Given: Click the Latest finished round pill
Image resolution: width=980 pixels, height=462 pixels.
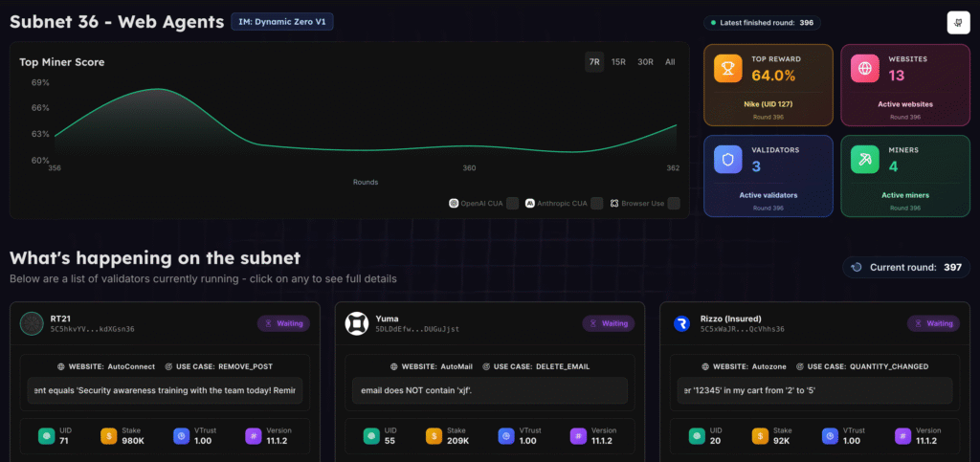Looking at the screenshot, I should (762, 23).
